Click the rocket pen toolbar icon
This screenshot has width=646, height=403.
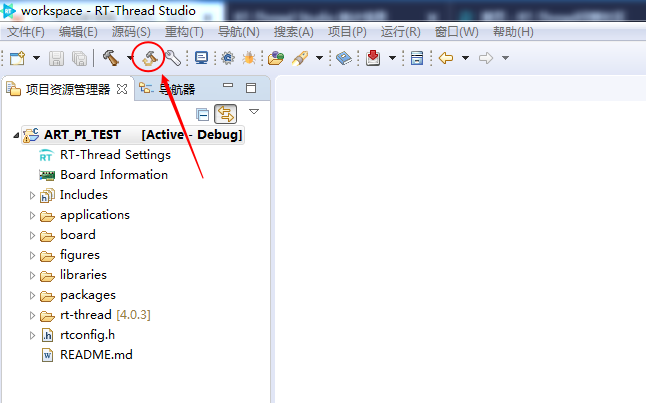point(300,58)
